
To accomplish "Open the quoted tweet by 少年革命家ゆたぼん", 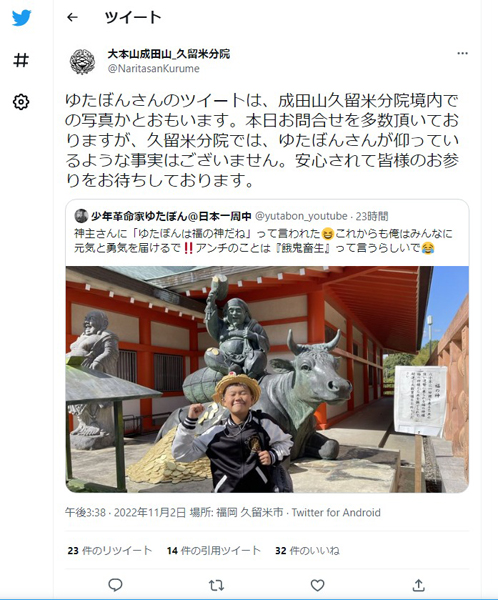I will [267, 232].
